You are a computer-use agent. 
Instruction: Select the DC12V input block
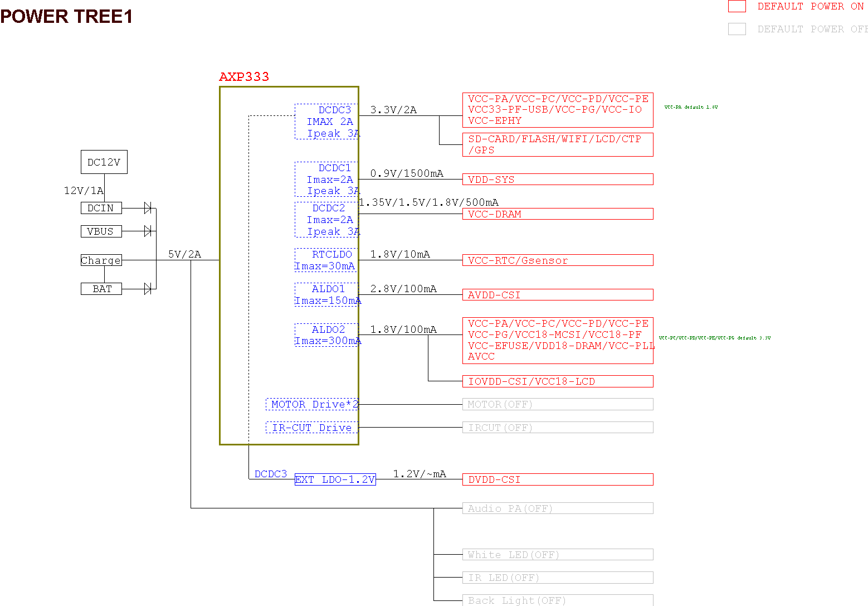pyautogui.click(x=104, y=162)
